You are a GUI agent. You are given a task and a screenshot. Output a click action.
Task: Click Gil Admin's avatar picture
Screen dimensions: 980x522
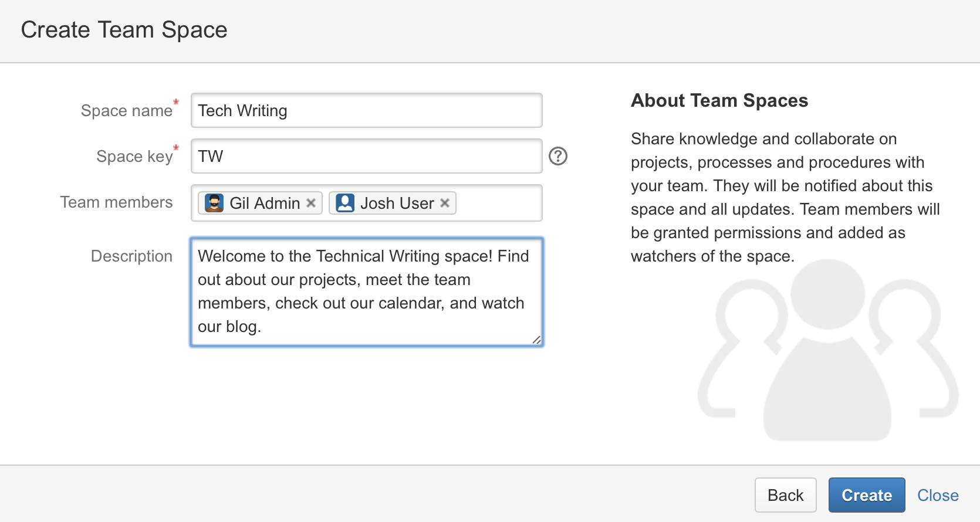tap(214, 203)
